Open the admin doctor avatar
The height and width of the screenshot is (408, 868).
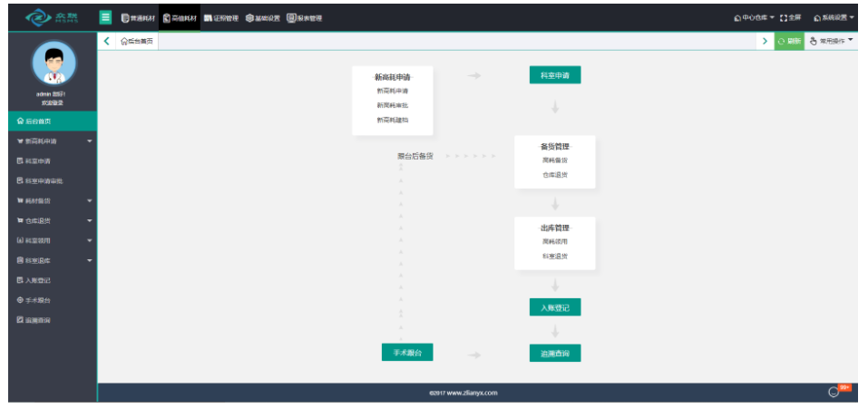coord(54,63)
